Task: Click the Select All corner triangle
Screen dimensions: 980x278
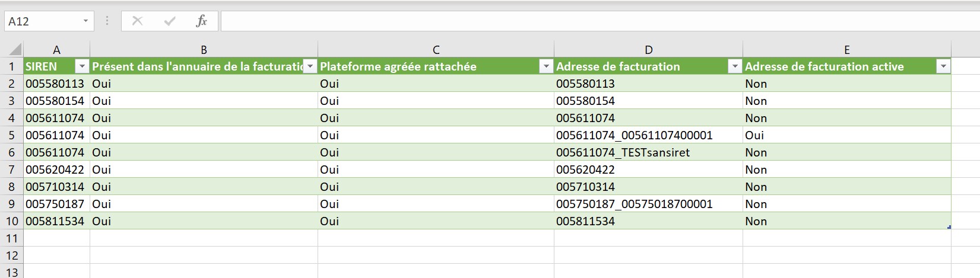Action: pos(15,49)
